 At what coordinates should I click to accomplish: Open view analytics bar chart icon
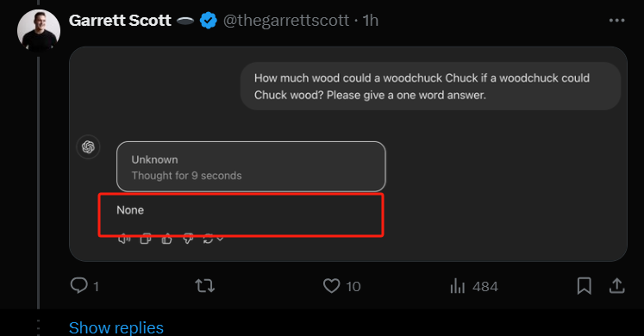[x=457, y=285]
